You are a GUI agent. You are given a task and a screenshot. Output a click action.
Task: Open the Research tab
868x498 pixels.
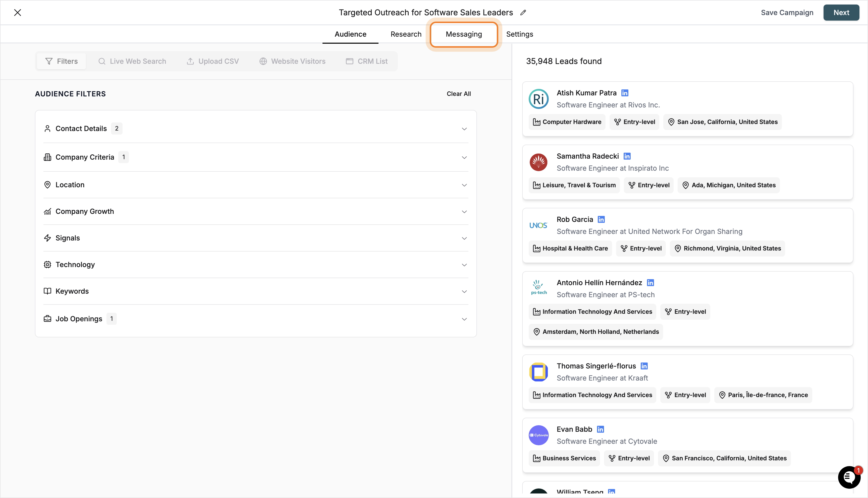point(406,34)
